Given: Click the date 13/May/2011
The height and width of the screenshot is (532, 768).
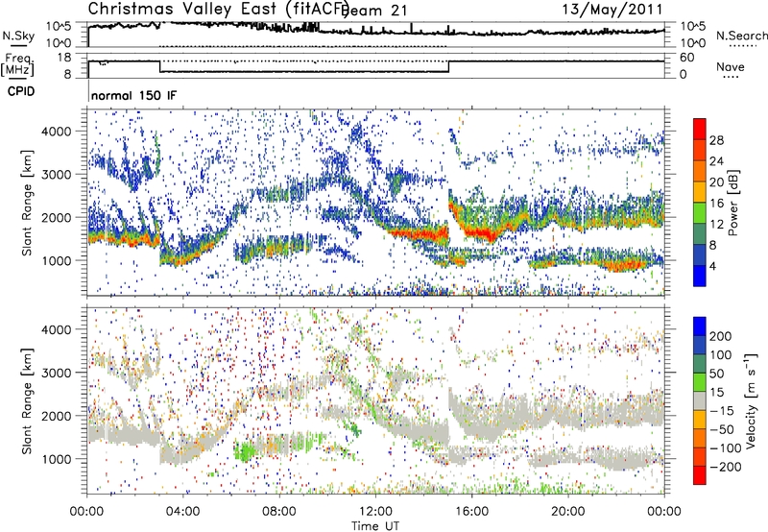Looking at the screenshot, I should tap(612, 10).
